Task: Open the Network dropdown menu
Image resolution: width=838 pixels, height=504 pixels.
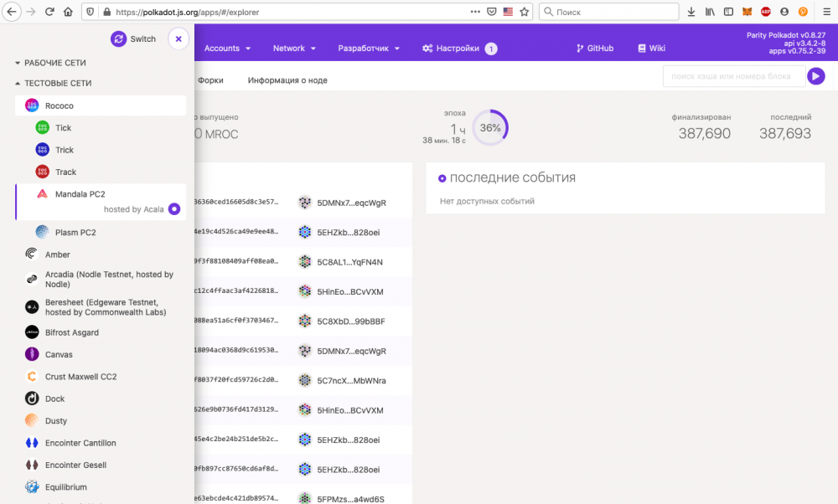Action: (294, 48)
